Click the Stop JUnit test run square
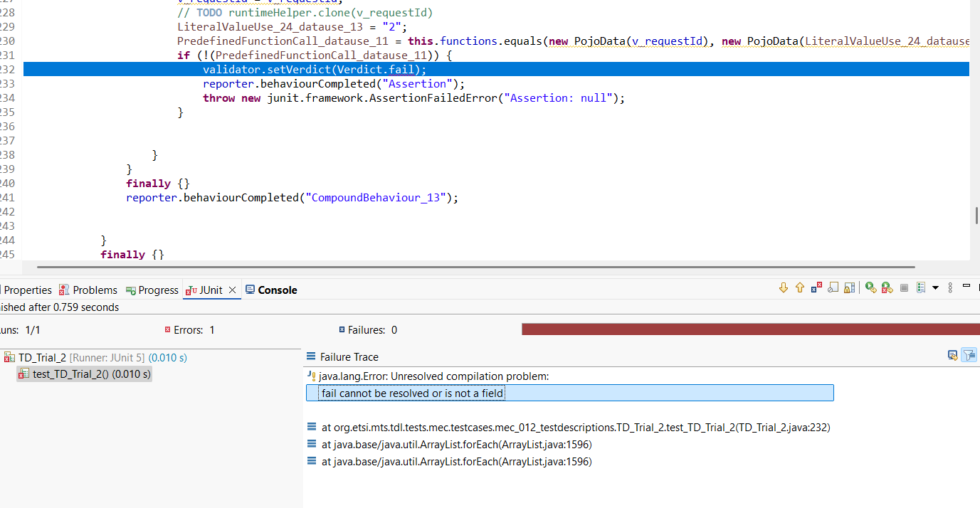This screenshot has height=508, width=980. (x=904, y=287)
